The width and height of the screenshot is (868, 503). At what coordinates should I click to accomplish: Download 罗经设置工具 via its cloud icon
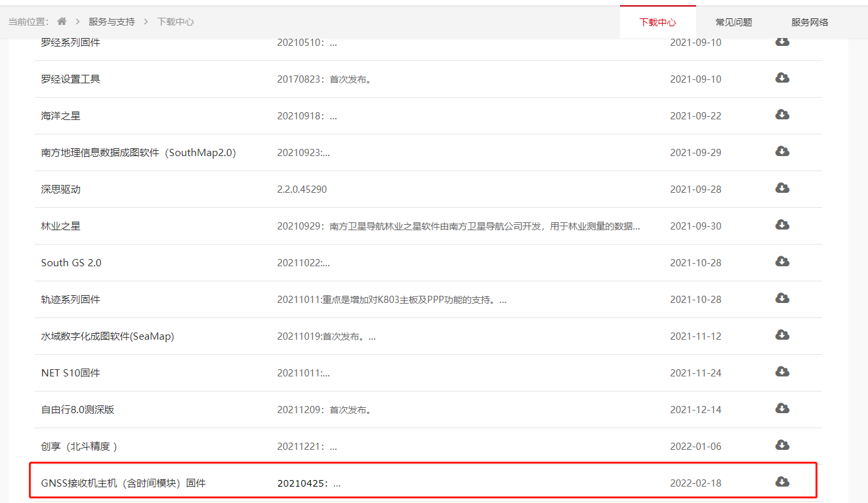click(x=782, y=78)
